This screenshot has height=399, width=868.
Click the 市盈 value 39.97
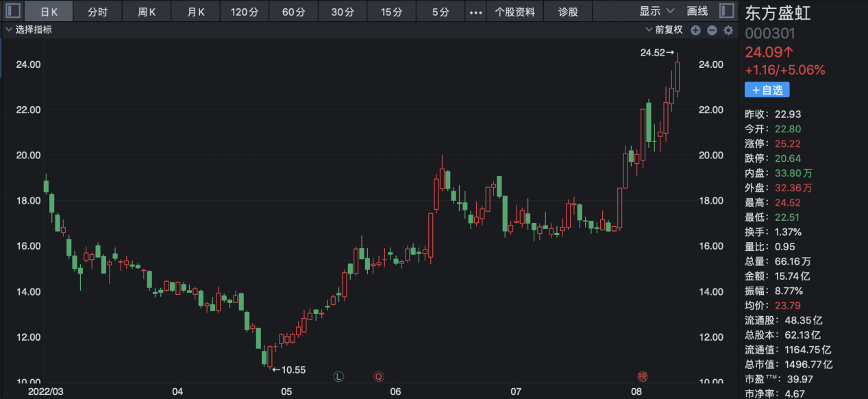pos(801,379)
